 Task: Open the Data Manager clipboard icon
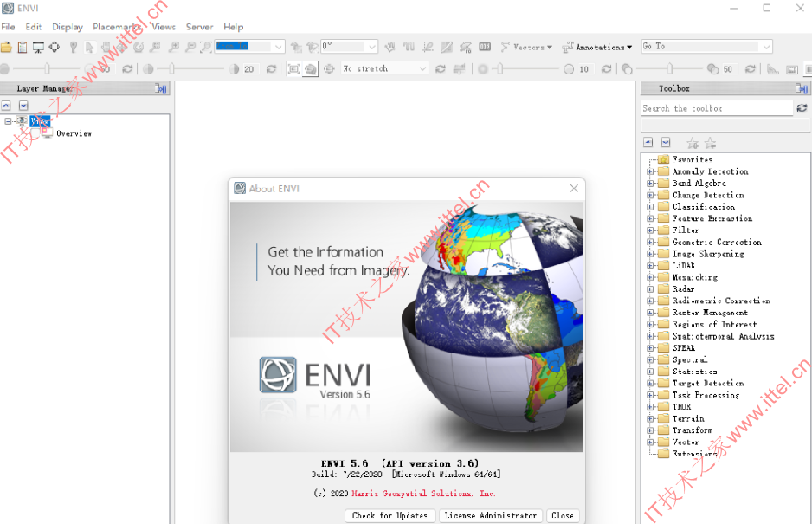(x=23, y=47)
